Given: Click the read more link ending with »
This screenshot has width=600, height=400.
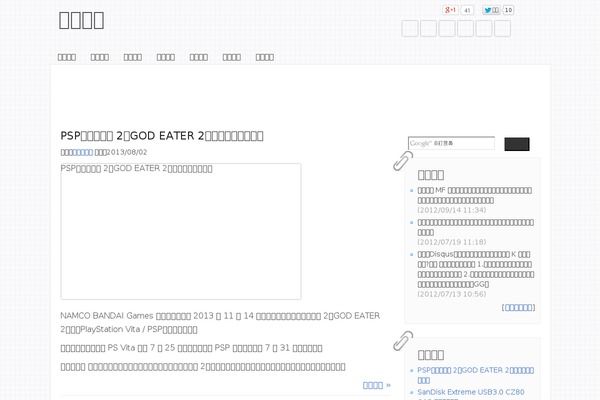Looking at the screenshot, I should 377,385.
